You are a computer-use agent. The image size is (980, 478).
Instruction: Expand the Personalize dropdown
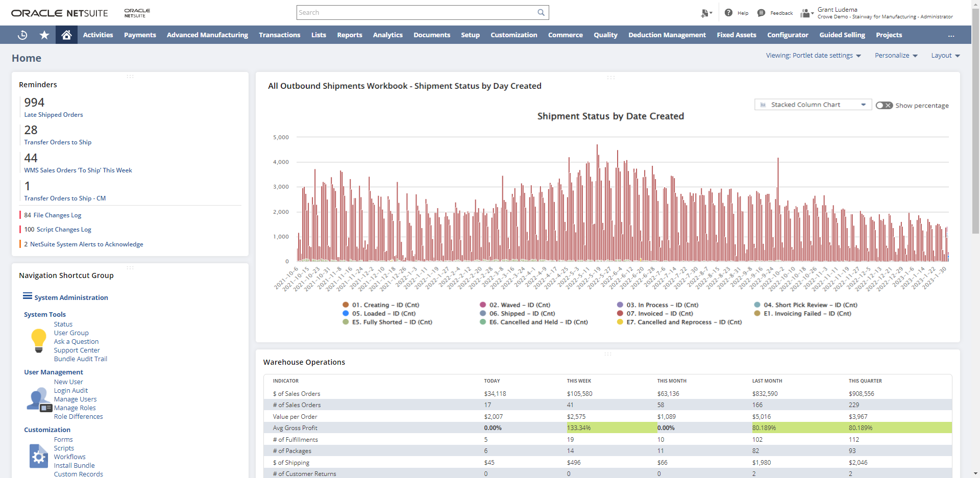896,56
